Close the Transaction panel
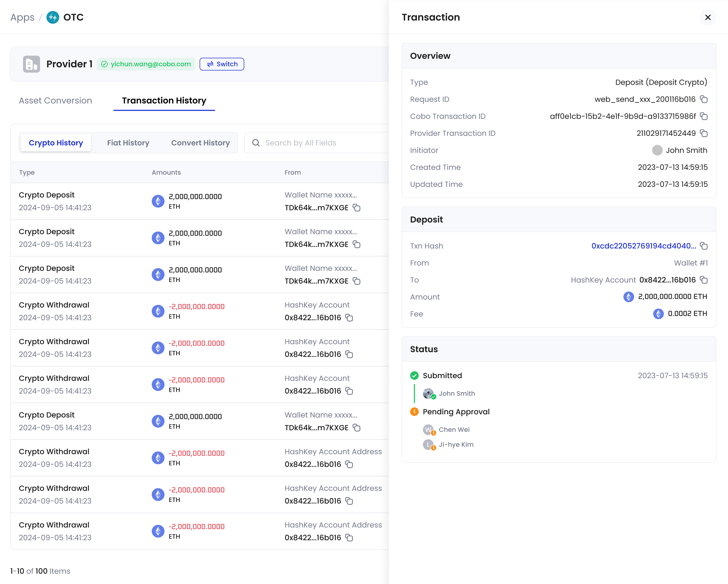Screen dimensions: 728x584 coord(708,17)
